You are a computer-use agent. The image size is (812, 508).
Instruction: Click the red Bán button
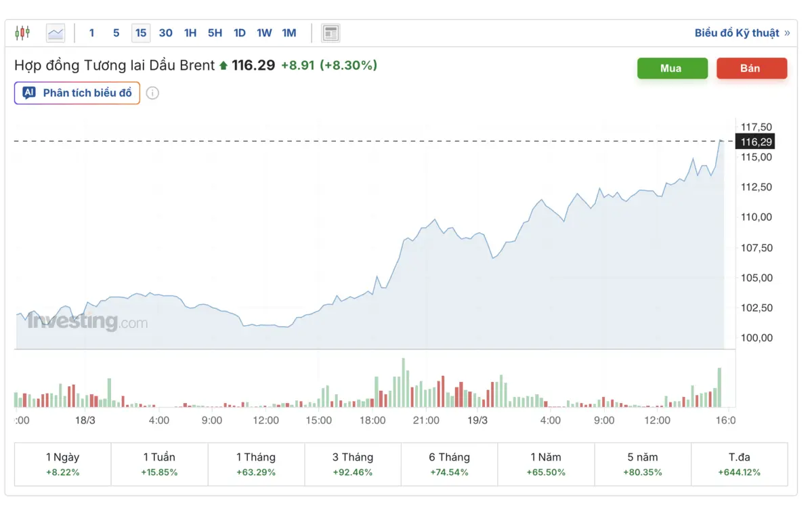pyautogui.click(x=752, y=68)
